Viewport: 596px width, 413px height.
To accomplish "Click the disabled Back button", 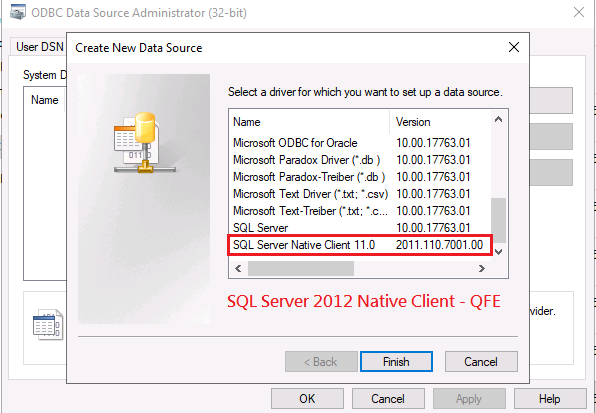I will pos(321,361).
